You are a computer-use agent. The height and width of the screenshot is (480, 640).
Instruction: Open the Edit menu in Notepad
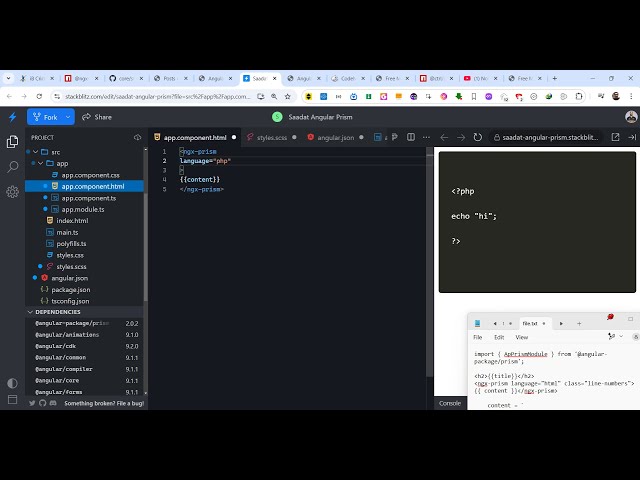tap(499, 337)
